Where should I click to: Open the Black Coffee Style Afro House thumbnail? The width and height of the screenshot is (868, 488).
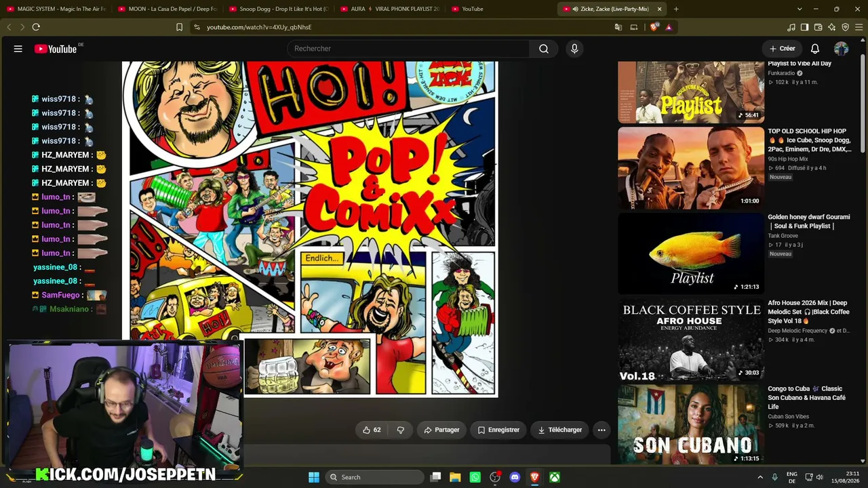[691, 340]
